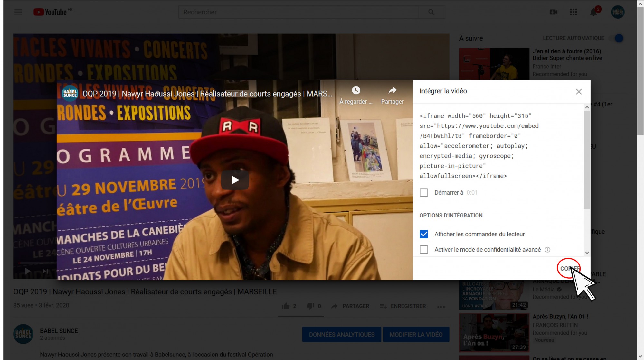Check Activer le mode de confidentialité avancé

tap(424, 250)
